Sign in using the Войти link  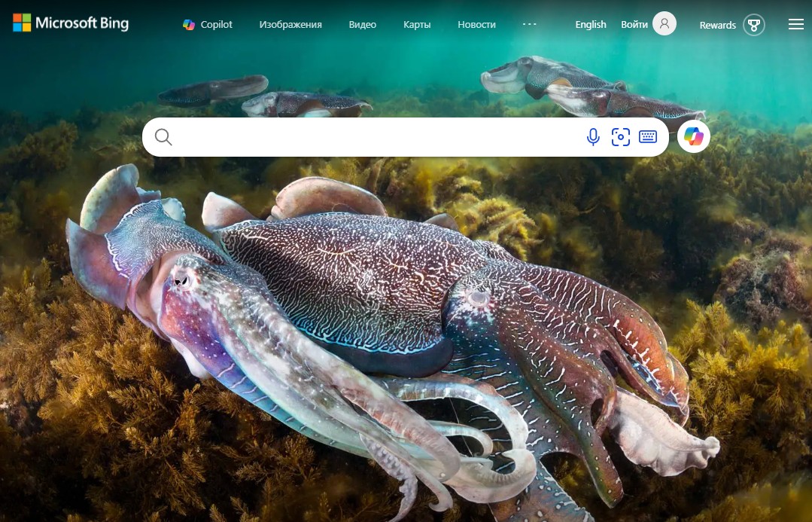pos(634,23)
